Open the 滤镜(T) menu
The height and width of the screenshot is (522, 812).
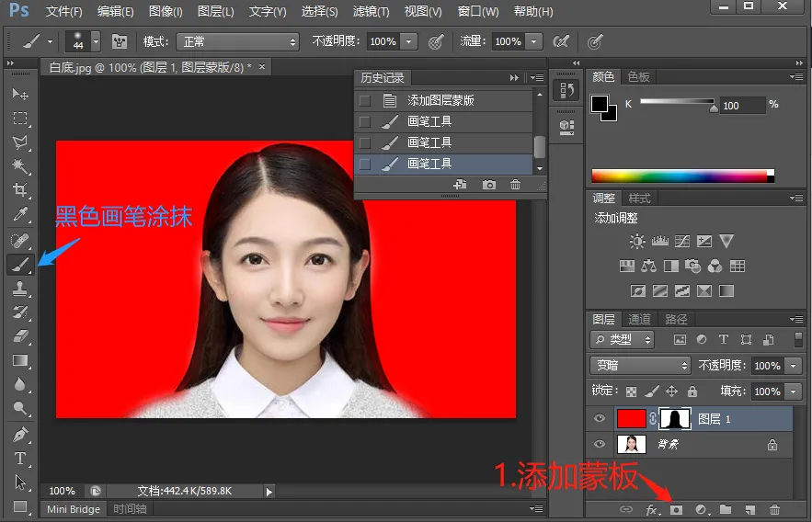point(371,12)
